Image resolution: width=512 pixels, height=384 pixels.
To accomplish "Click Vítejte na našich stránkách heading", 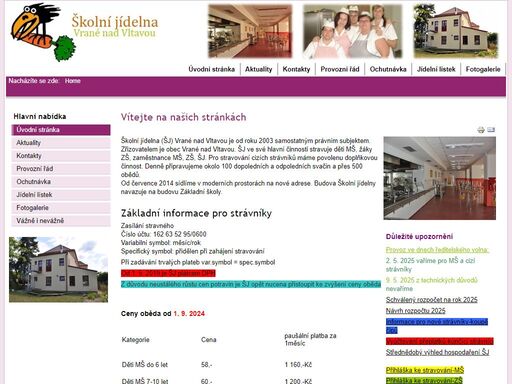I will [183, 117].
